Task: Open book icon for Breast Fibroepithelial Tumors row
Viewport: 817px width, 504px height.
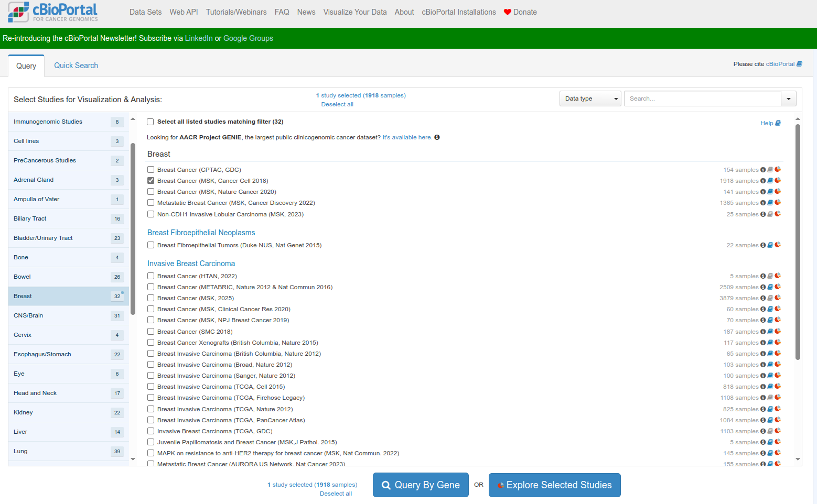Action: coord(770,245)
